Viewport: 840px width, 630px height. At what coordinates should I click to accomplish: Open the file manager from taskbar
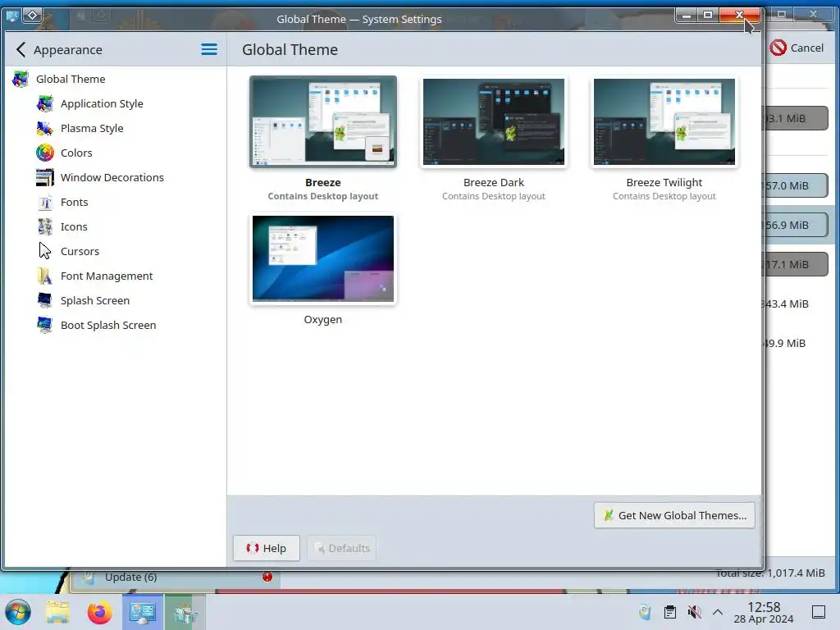tap(57, 612)
